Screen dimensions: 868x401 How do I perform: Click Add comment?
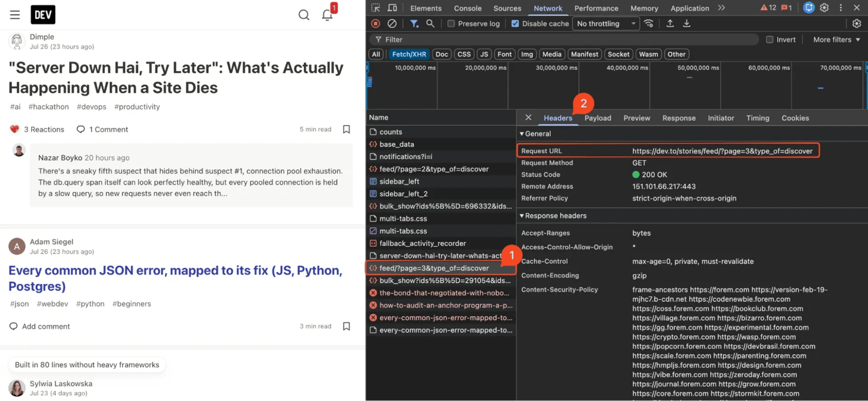tap(39, 326)
